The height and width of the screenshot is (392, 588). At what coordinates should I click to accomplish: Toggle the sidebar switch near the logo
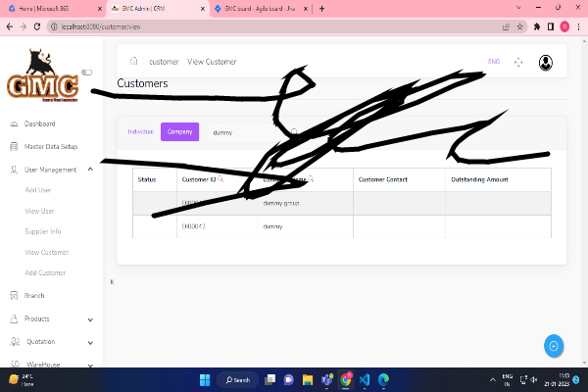[x=87, y=72]
